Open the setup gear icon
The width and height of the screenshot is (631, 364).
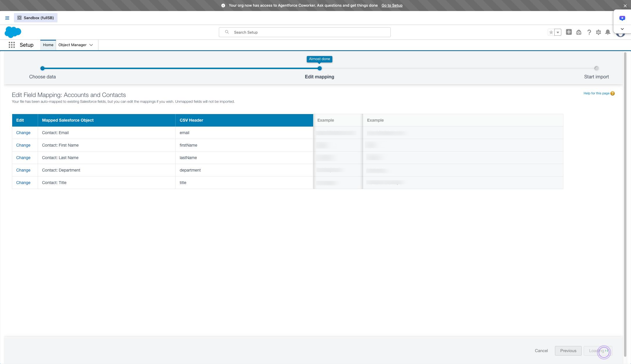coord(598,32)
